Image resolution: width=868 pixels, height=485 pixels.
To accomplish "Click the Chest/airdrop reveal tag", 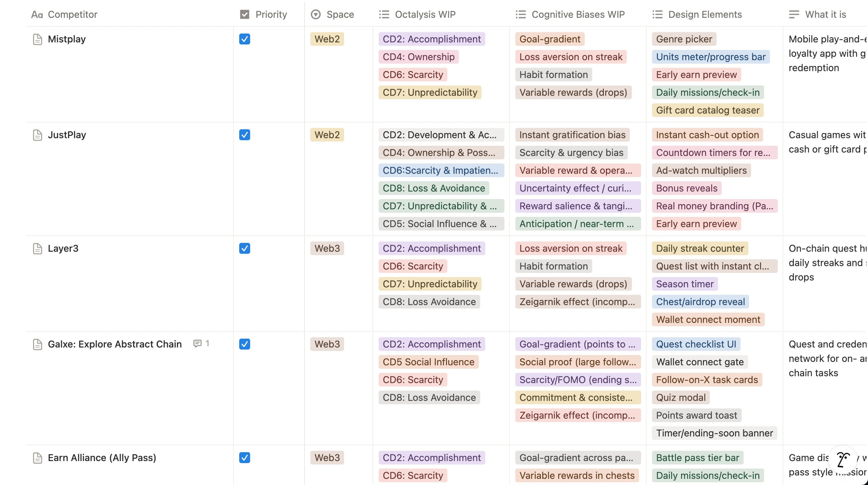I will pyautogui.click(x=701, y=302).
